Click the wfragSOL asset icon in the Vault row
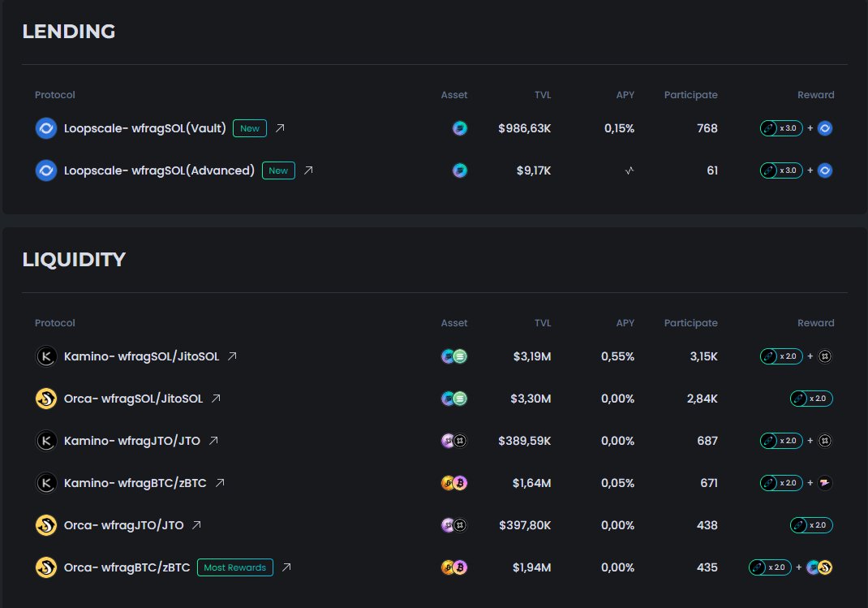 [460, 128]
